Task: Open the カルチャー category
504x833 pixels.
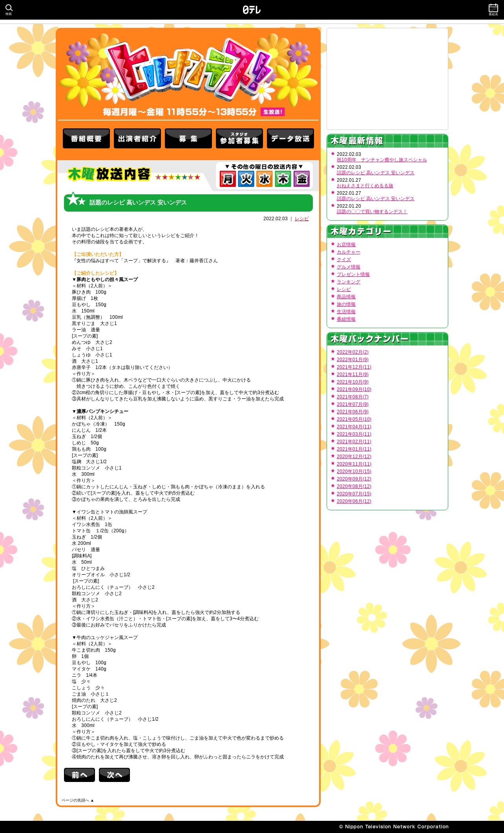Action: [348, 252]
